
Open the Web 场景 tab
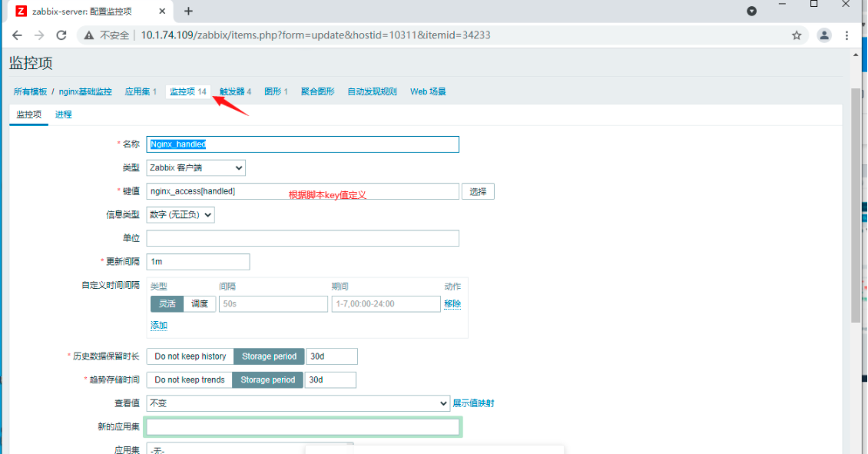tap(428, 92)
